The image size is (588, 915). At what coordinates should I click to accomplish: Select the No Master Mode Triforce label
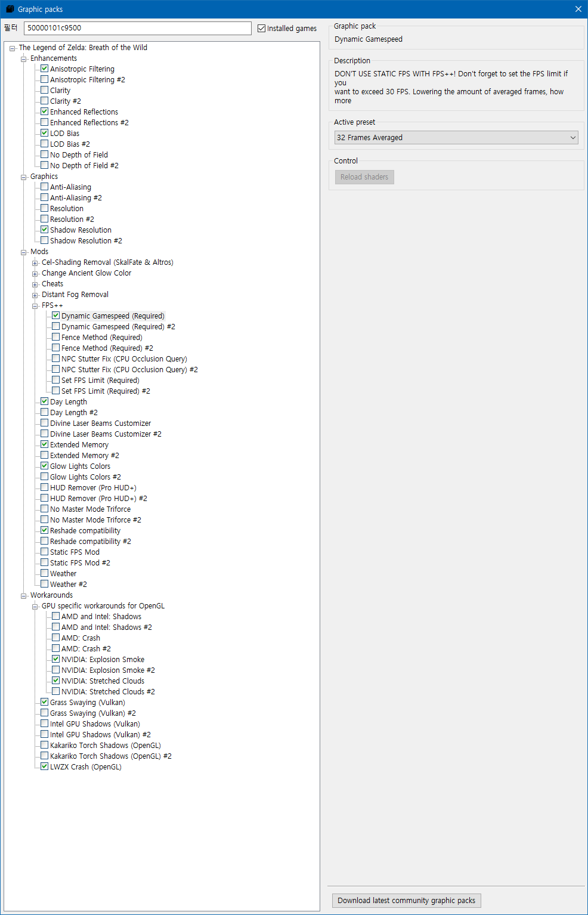pos(90,509)
